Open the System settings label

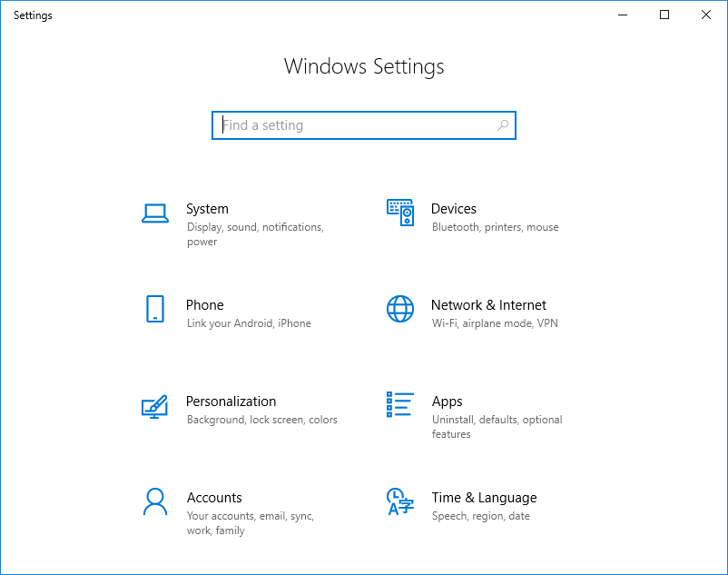point(207,209)
